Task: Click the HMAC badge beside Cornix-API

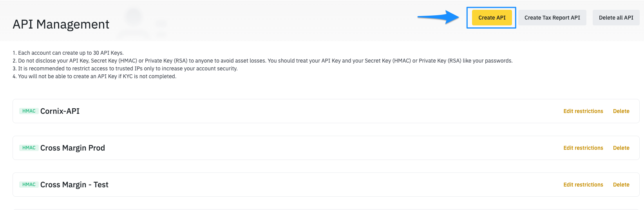Action: coord(29,111)
